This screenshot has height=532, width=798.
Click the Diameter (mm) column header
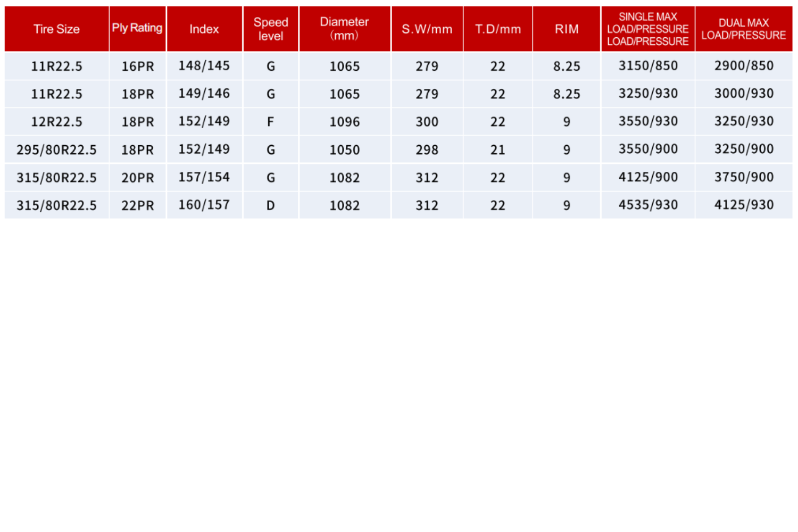coord(344,29)
